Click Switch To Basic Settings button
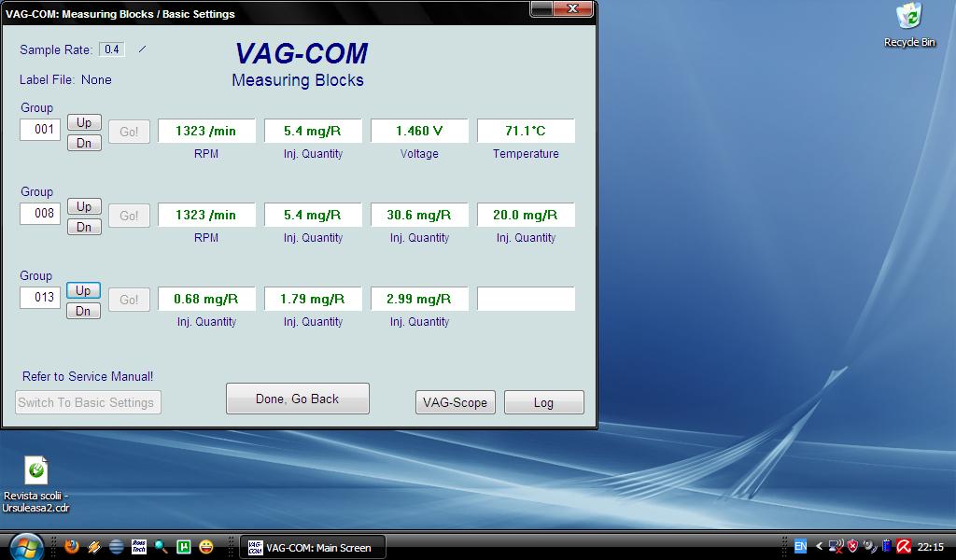This screenshot has width=956, height=560. (x=88, y=402)
